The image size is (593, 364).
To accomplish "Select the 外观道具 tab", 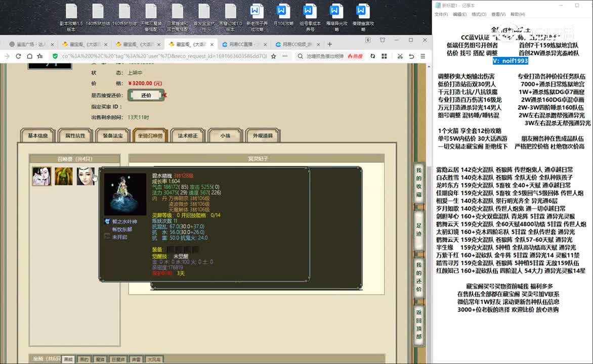I will tap(263, 135).
